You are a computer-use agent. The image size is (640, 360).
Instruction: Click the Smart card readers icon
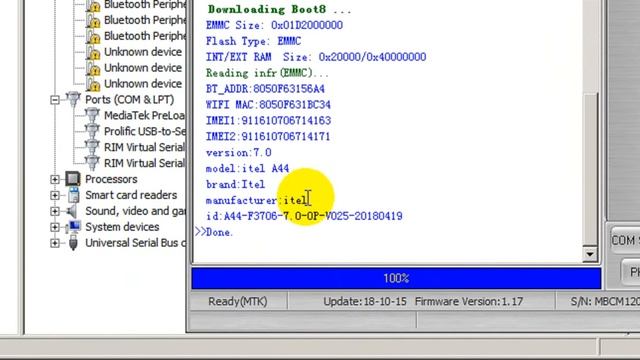click(x=73, y=195)
